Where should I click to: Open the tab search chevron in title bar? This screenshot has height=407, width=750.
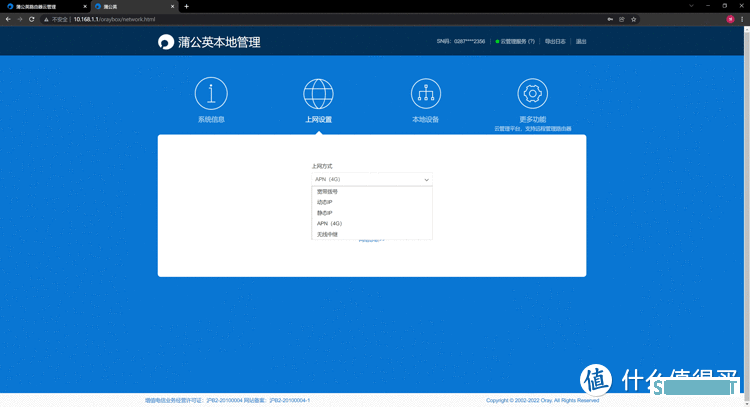click(691, 6)
